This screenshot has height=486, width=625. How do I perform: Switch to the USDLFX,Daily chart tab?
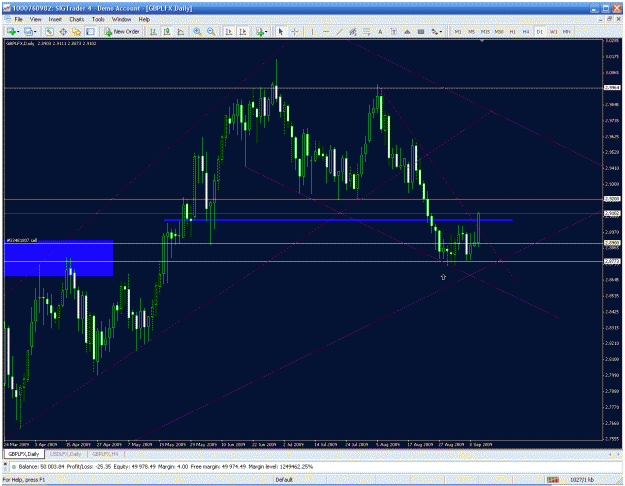65,454
